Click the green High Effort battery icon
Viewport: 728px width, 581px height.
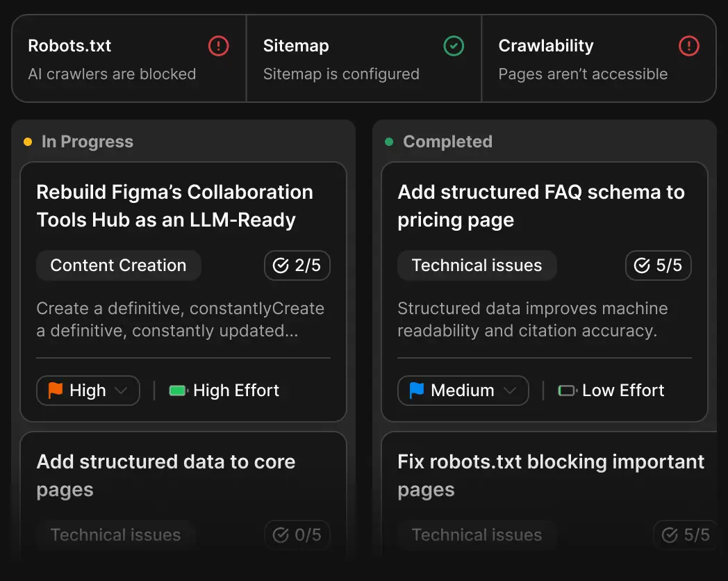[x=179, y=391]
